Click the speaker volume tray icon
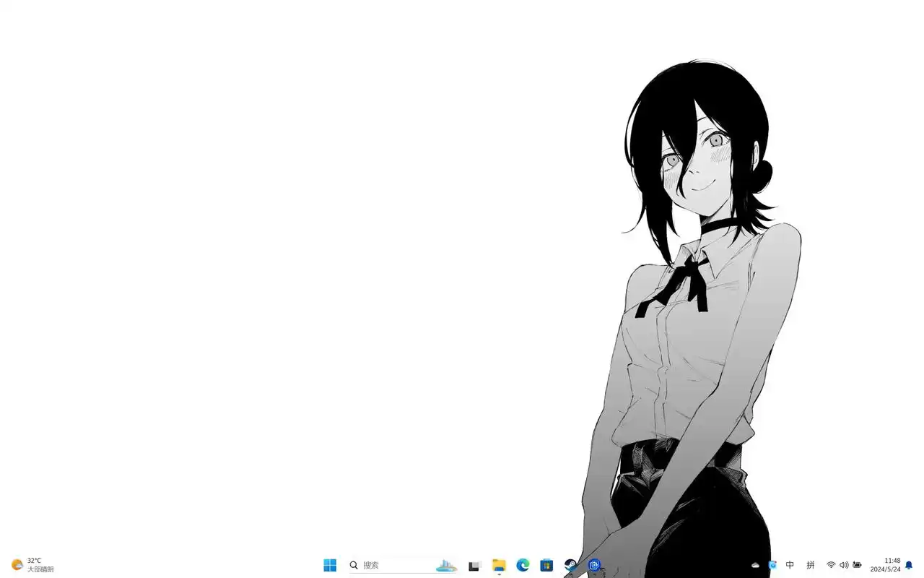 [844, 565]
